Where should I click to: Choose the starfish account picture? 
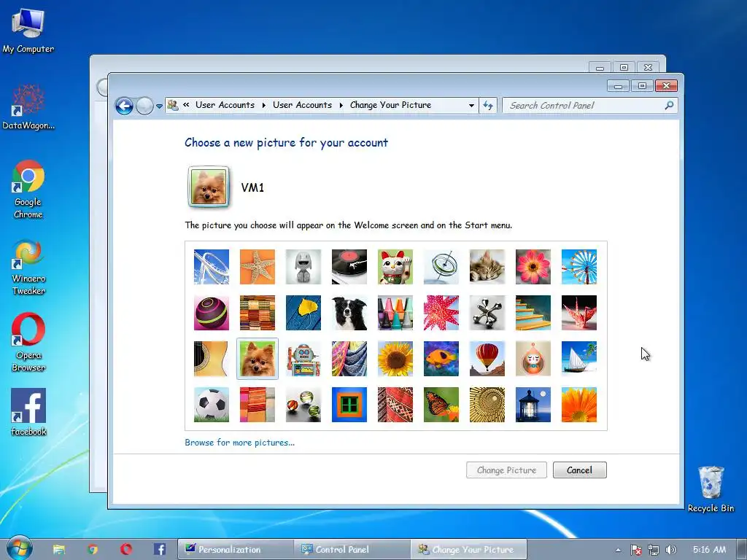tap(258, 267)
